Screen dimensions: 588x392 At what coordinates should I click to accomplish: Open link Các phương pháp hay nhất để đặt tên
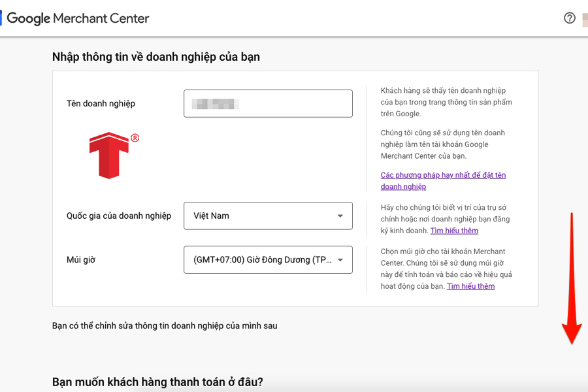pos(443,181)
